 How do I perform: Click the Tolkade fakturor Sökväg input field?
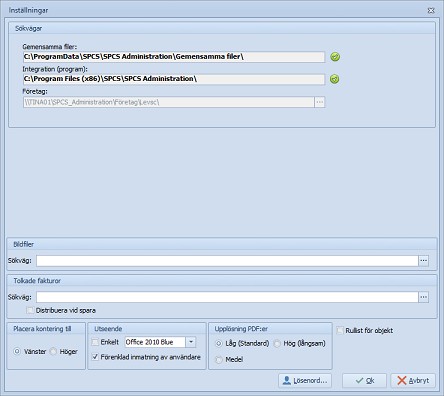[227, 297]
